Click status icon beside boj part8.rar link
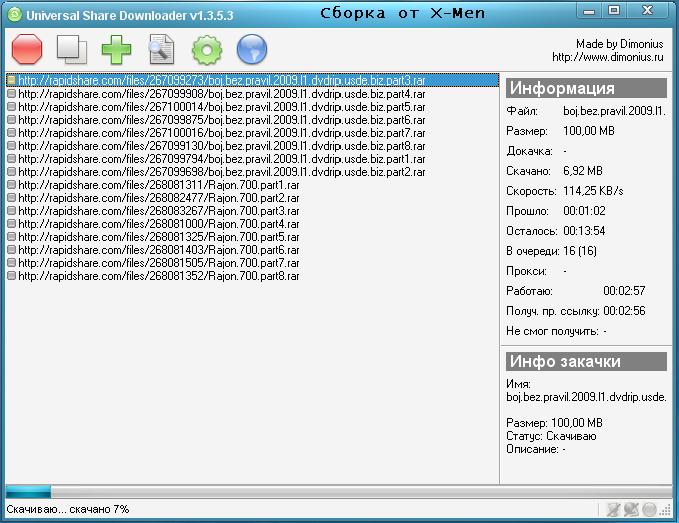This screenshot has width=679, height=523. [x=11, y=145]
